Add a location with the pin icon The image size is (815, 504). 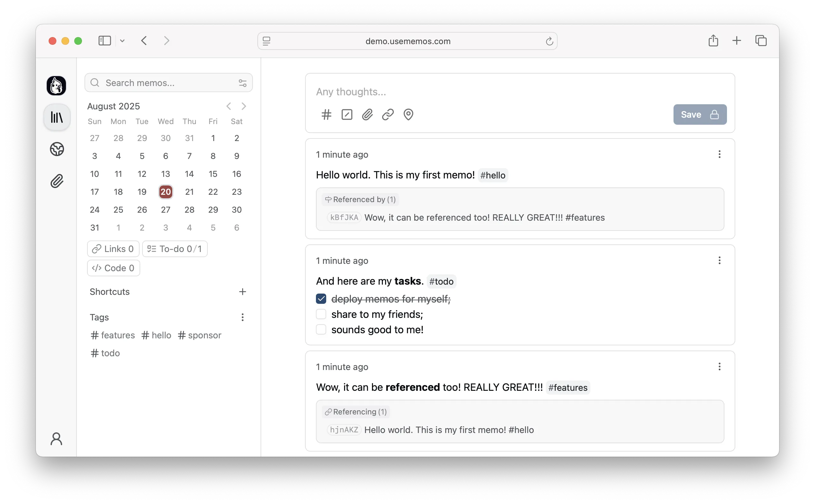(408, 114)
